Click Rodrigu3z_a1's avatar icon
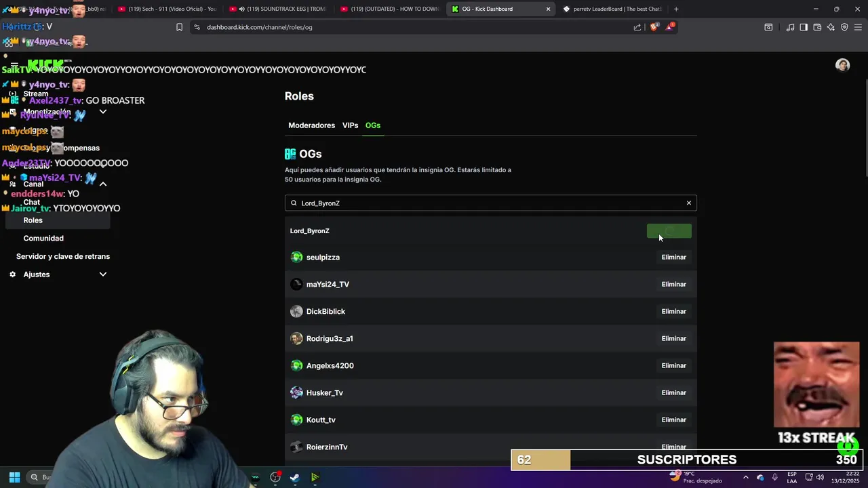 [296, 338]
